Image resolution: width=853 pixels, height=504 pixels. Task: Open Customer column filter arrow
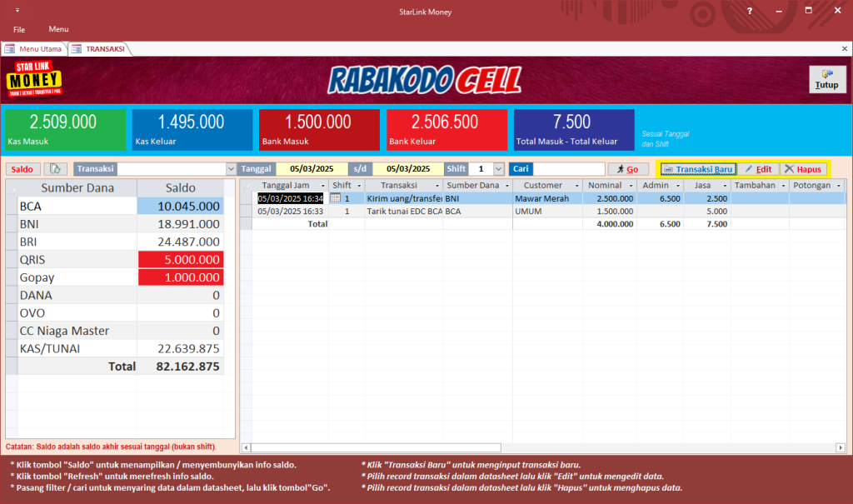(x=577, y=186)
